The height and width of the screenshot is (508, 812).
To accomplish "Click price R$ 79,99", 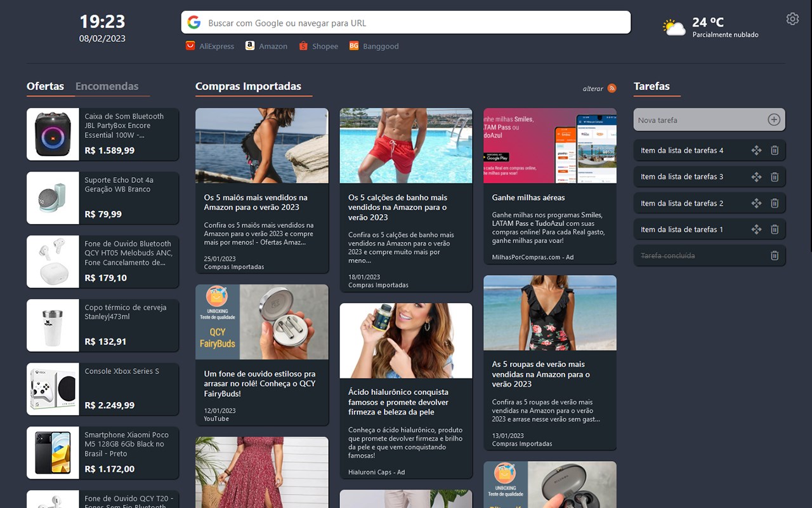I will pos(103,214).
